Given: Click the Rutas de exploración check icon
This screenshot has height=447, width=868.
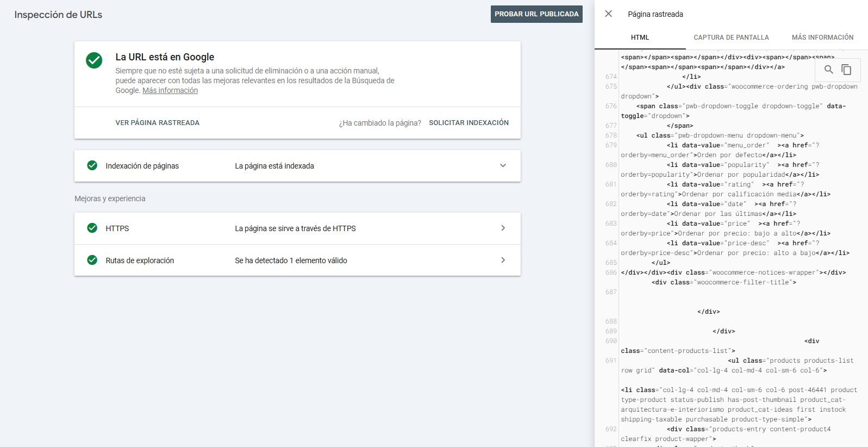Looking at the screenshot, I should click(92, 260).
